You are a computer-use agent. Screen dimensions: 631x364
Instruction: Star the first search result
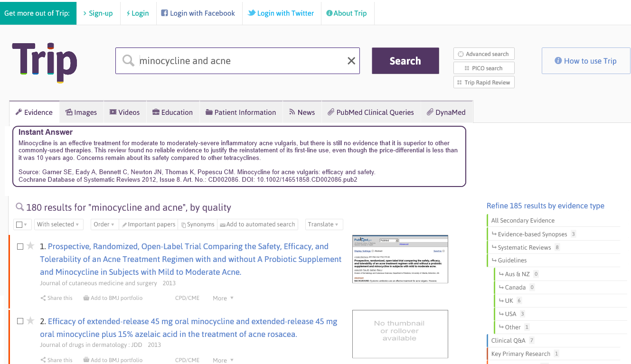coord(30,246)
